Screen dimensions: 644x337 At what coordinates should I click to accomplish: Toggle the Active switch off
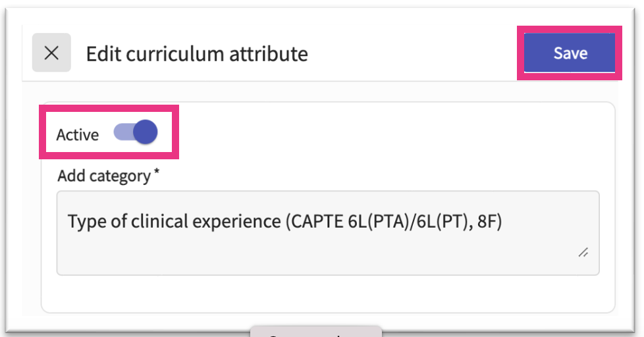pyautogui.click(x=136, y=133)
